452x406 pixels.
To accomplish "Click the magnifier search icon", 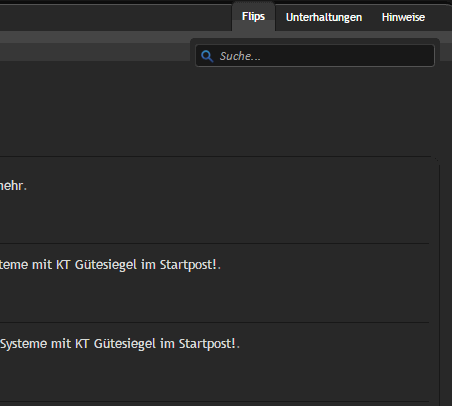I will point(207,56).
